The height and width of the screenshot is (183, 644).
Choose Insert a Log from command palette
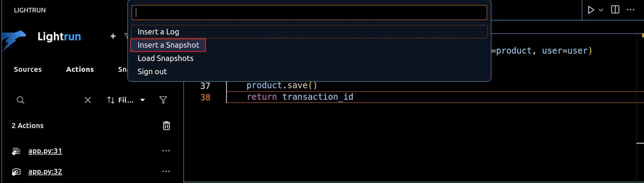(x=158, y=32)
